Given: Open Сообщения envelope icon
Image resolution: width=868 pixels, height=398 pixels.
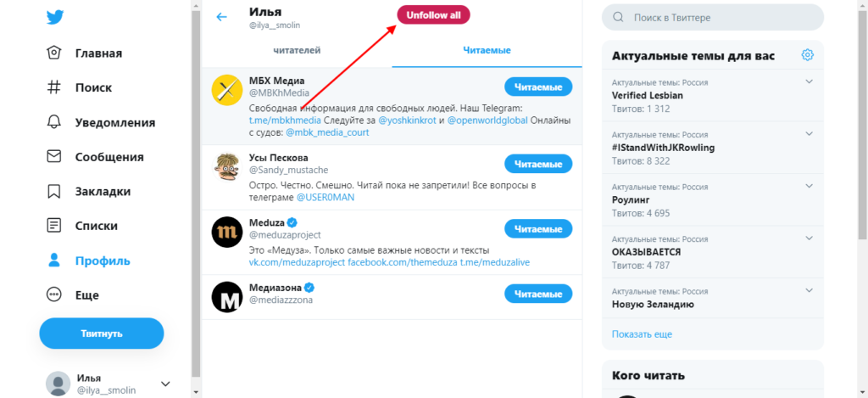Looking at the screenshot, I should (x=54, y=156).
